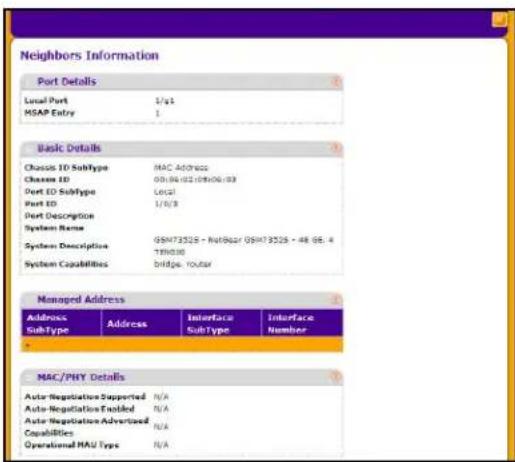
Task: Select the System Capabilities label
Action: (66, 264)
